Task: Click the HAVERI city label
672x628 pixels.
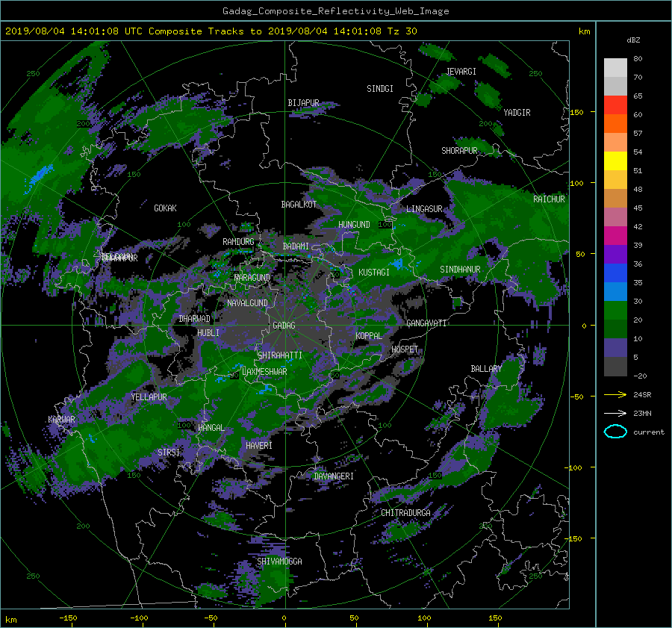Action: [x=259, y=445]
